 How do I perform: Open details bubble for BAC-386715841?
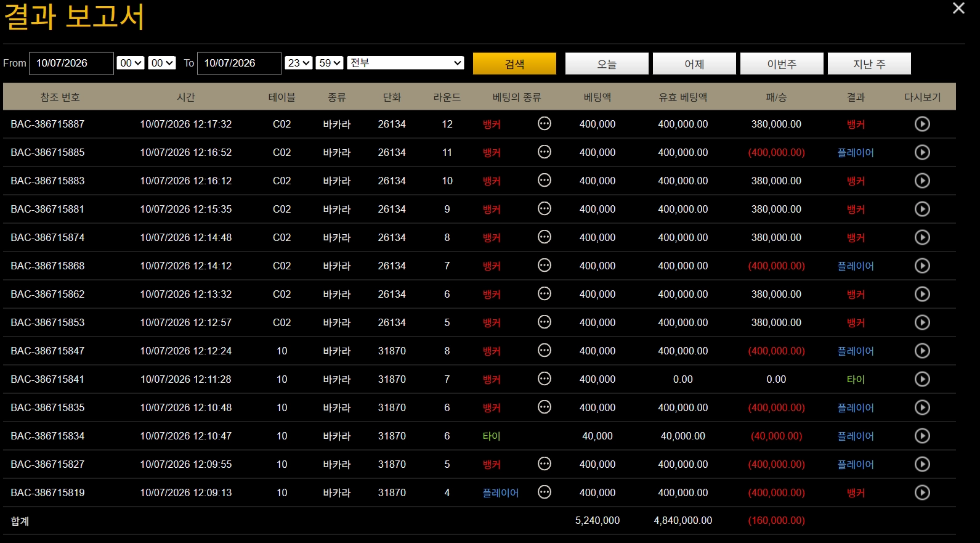tap(545, 378)
